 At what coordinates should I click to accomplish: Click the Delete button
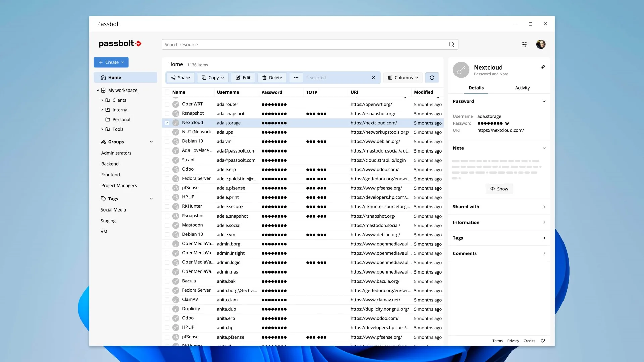272,78
